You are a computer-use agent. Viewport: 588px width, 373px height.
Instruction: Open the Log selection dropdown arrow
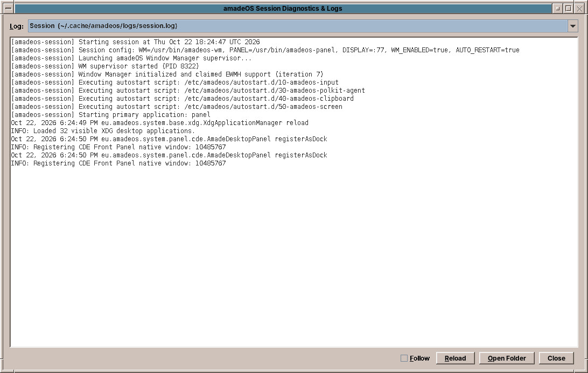(x=572, y=26)
